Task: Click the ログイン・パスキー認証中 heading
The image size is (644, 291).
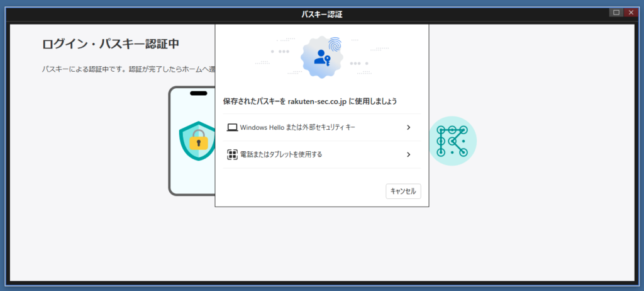Action: (111, 44)
